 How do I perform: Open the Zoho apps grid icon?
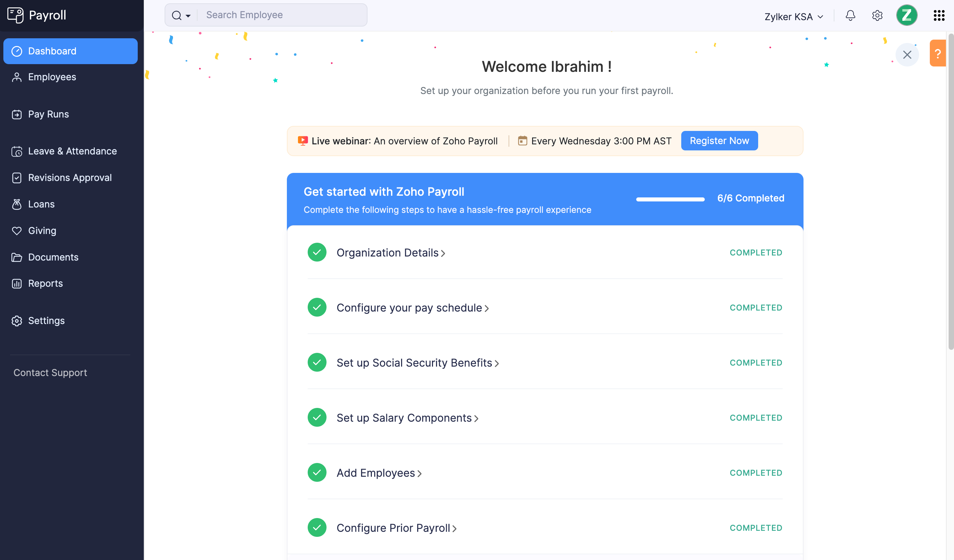[x=939, y=15]
